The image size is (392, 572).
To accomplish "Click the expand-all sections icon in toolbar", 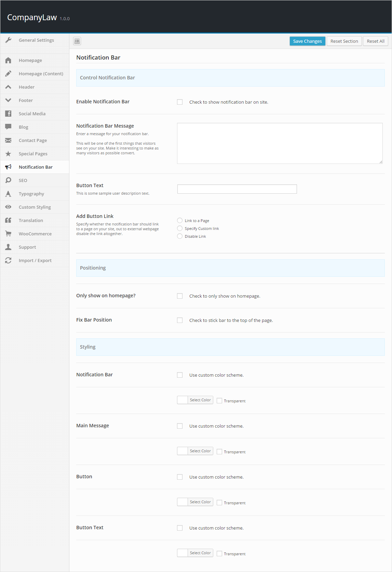I will [x=77, y=41].
